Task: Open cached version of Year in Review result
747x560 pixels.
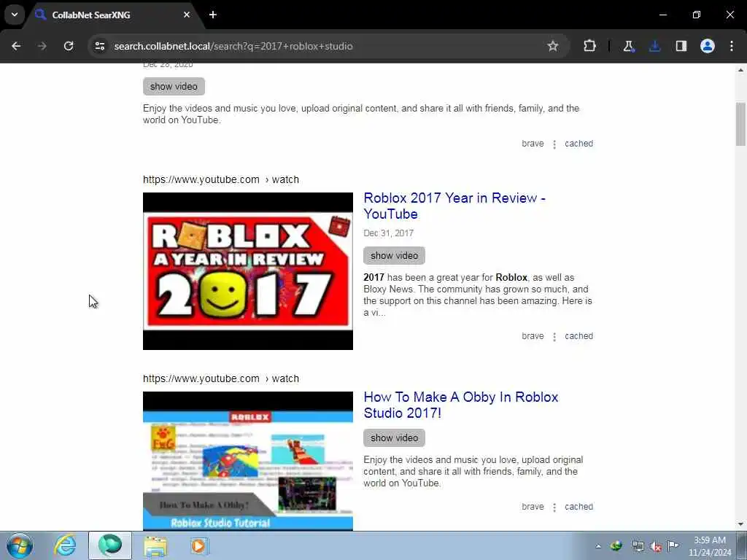Action: [x=578, y=336]
